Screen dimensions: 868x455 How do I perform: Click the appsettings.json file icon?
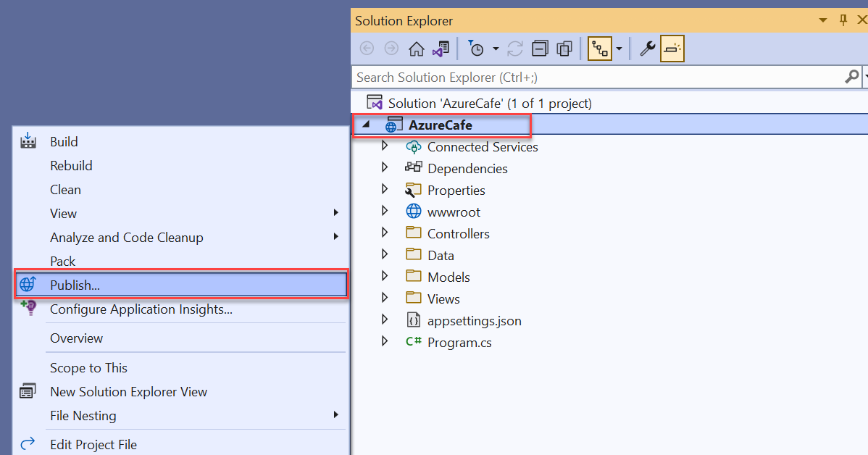pos(414,320)
